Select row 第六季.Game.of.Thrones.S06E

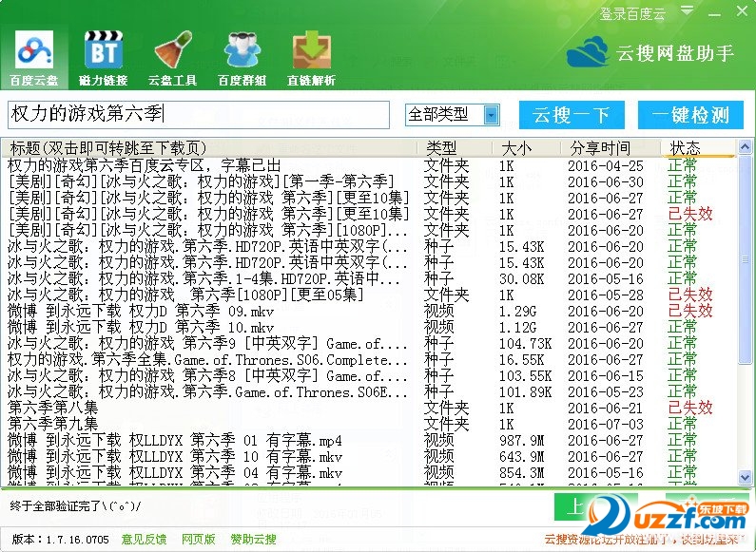click(369, 392)
